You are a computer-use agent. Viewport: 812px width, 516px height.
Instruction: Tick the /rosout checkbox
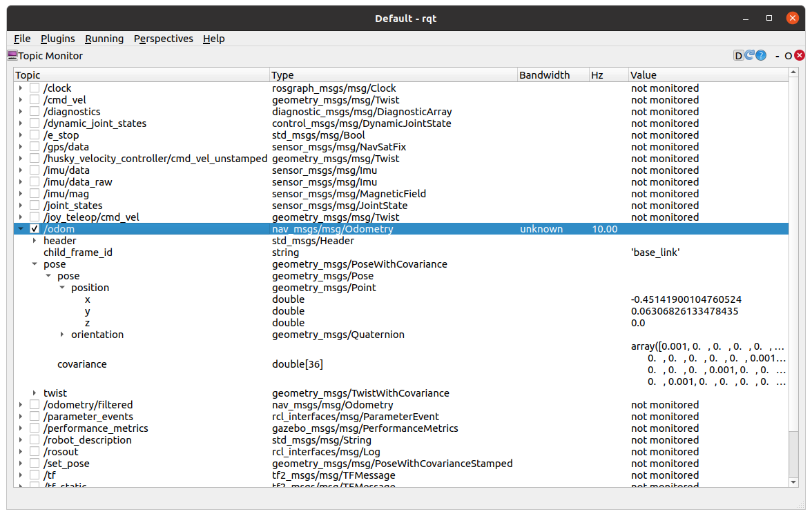35,452
